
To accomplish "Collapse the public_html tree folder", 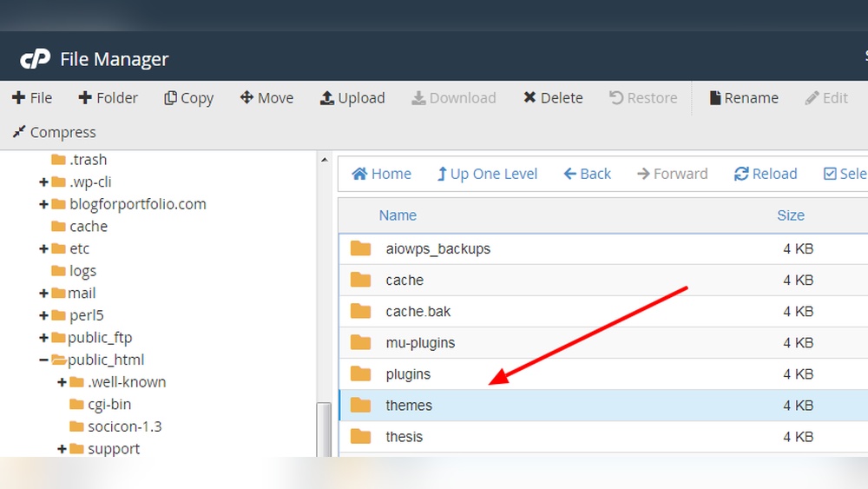I will (x=43, y=360).
